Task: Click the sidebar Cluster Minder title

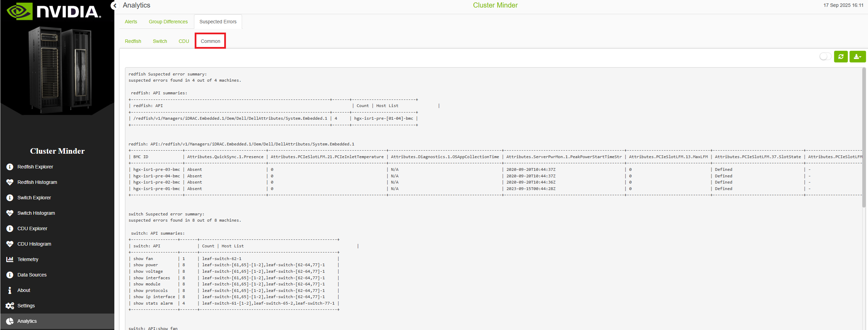Action: click(x=57, y=151)
